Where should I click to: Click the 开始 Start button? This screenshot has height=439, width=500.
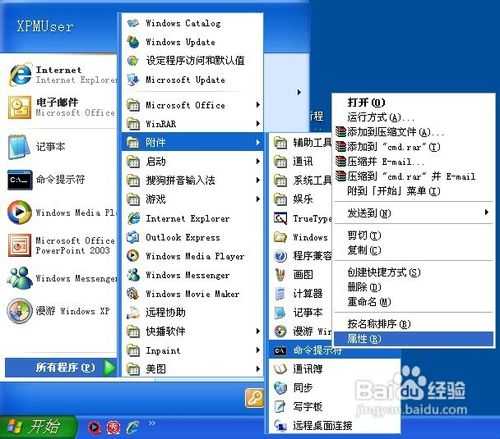tap(37, 427)
